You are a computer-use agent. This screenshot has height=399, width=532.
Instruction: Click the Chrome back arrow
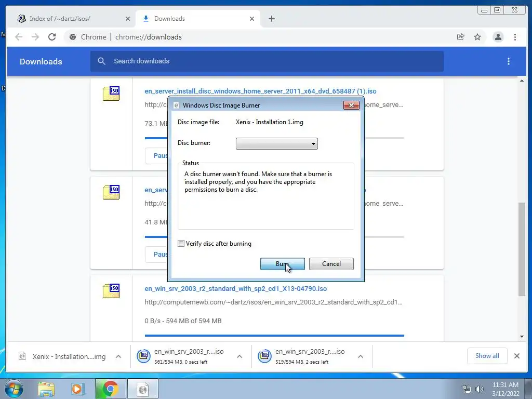click(19, 37)
